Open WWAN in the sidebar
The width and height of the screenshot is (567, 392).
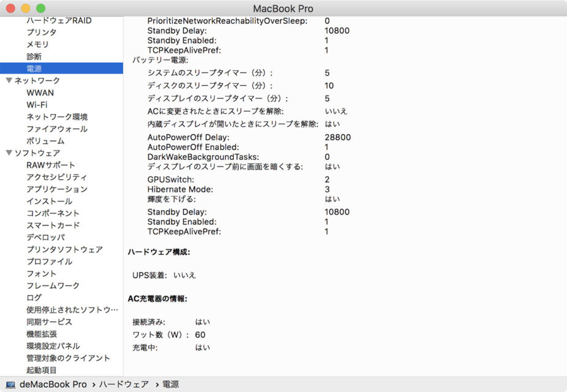40,93
